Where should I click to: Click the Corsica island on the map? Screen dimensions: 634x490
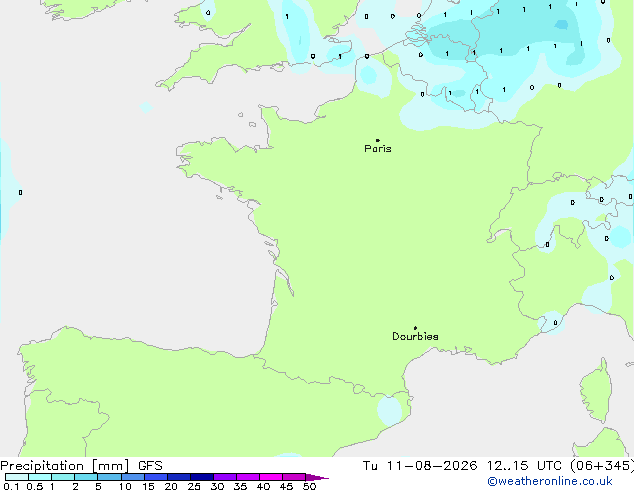pyautogui.click(x=597, y=391)
